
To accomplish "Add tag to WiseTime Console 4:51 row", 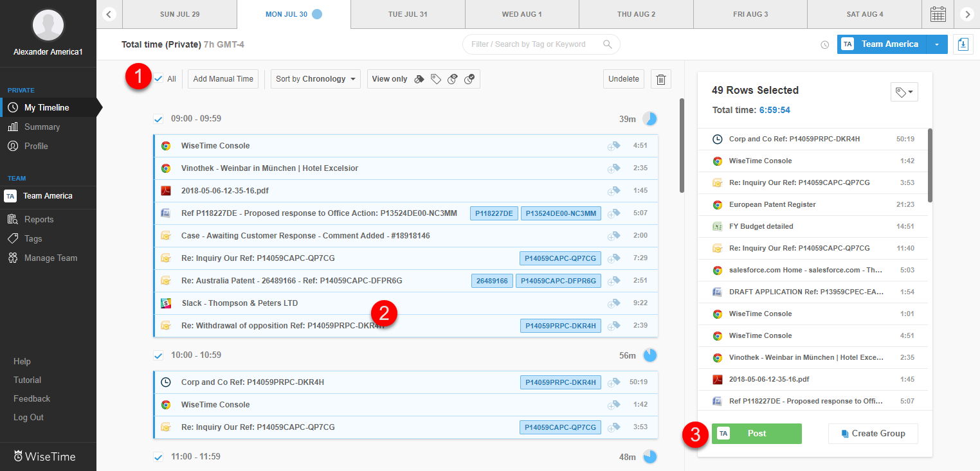I will click(613, 146).
